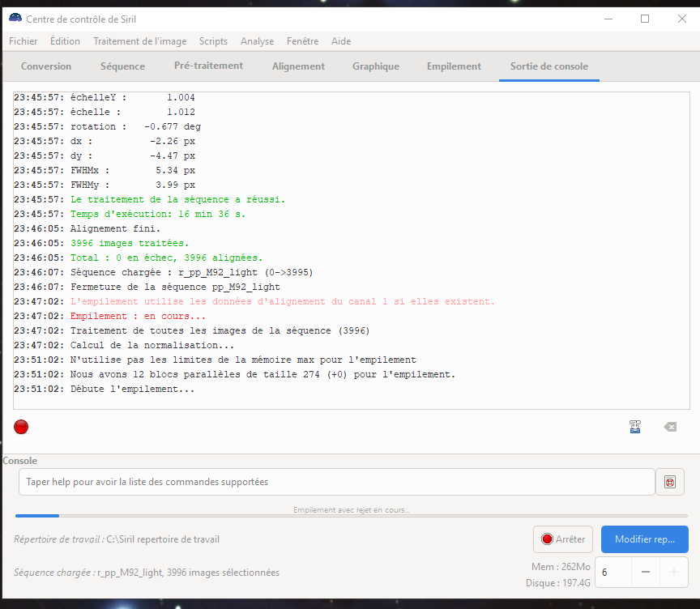Viewport: 700px width, 609px height.
Task: Click log line 'N'utilise pas les limites de la mémoire'
Action: 243,360
